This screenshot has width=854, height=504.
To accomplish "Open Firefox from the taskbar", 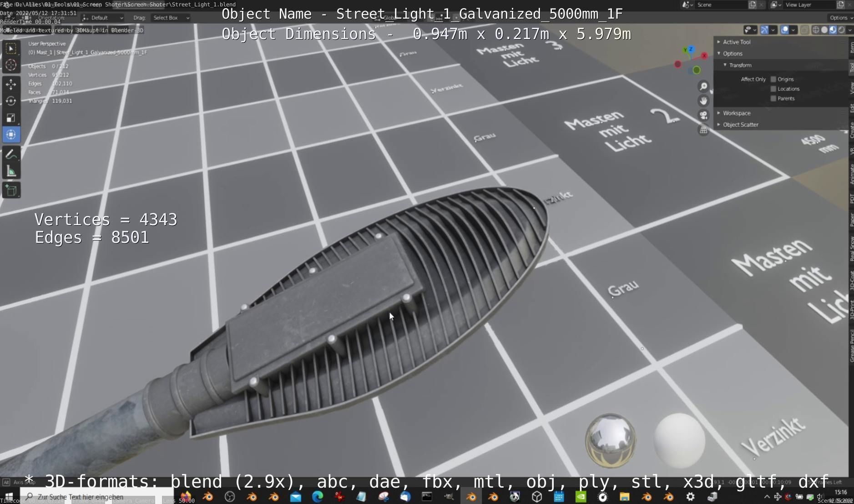I will point(186,497).
